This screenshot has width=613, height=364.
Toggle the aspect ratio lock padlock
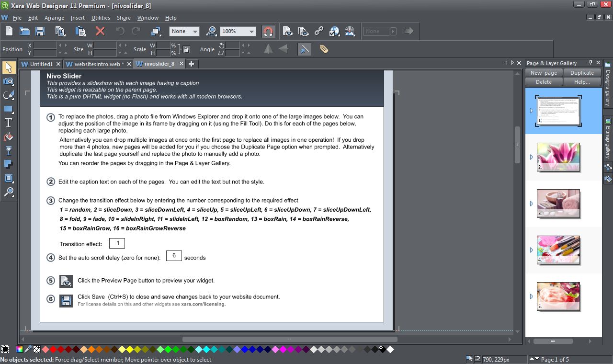pos(187,49)
